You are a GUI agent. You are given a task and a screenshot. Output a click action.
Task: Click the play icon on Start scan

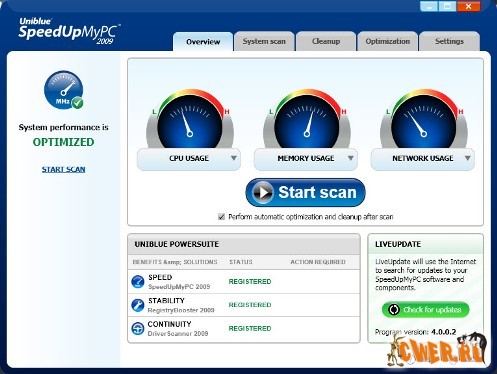pyautogui.click(x=263, y=193)
